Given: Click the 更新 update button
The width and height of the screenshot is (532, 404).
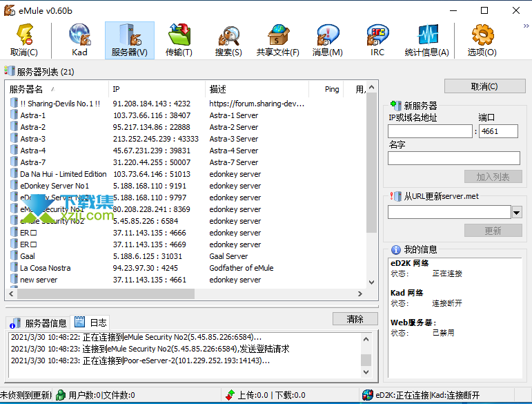Looking at the screenshot, I should pos(493,231).
